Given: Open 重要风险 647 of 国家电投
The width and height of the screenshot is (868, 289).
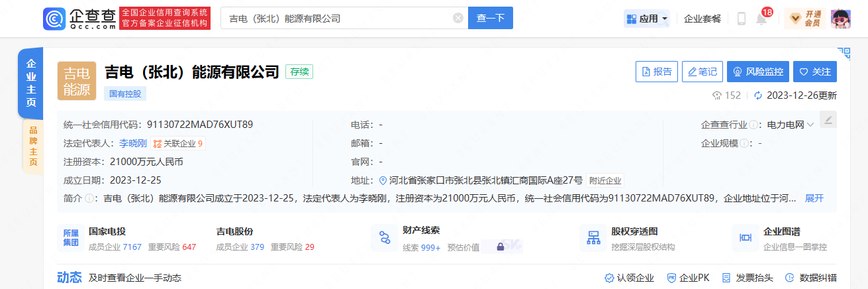Looking at the screenshot, I should [172, 247].
